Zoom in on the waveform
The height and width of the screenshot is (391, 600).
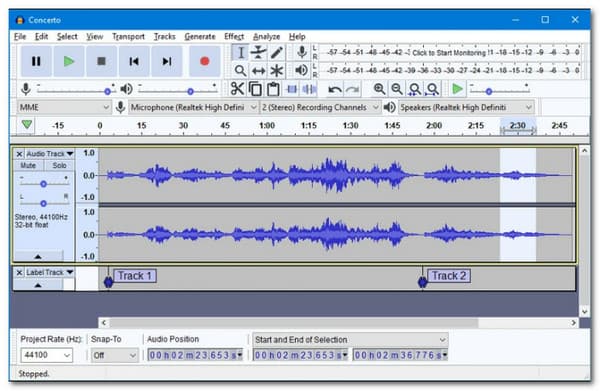coord(379,89)
